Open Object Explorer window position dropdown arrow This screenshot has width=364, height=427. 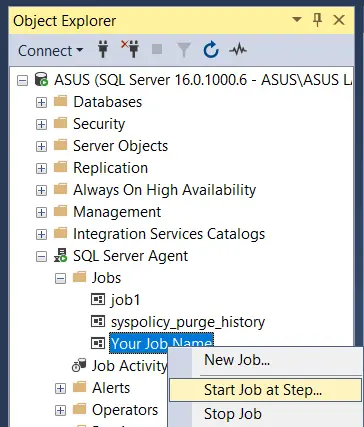click(297, 20)
